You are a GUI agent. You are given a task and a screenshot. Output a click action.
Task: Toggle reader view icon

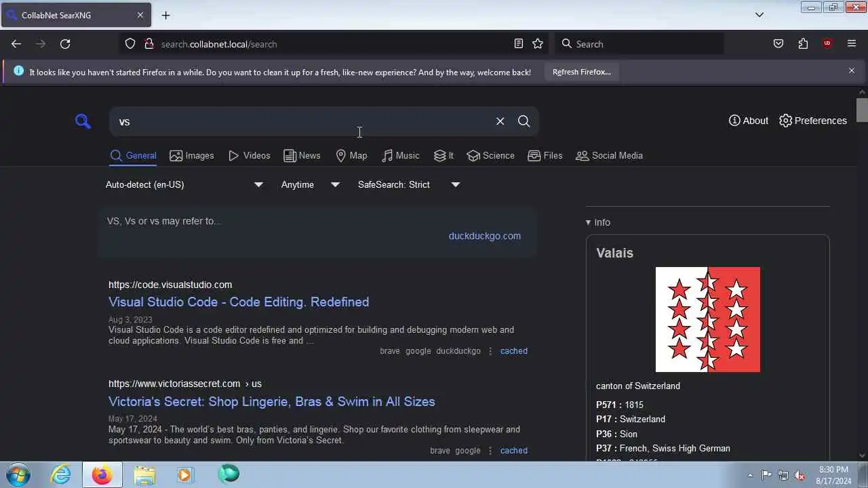pyautogui.click(x=519, y=44)
